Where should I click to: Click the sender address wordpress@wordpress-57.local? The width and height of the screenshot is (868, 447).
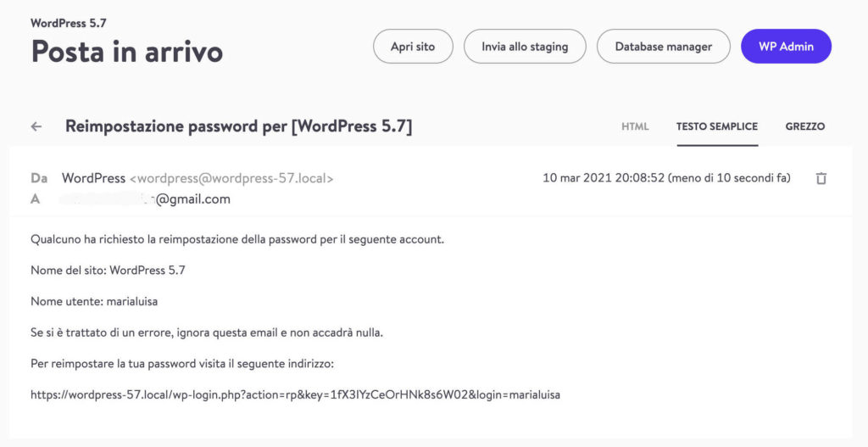pyautogui.click(x=231, y=178)
